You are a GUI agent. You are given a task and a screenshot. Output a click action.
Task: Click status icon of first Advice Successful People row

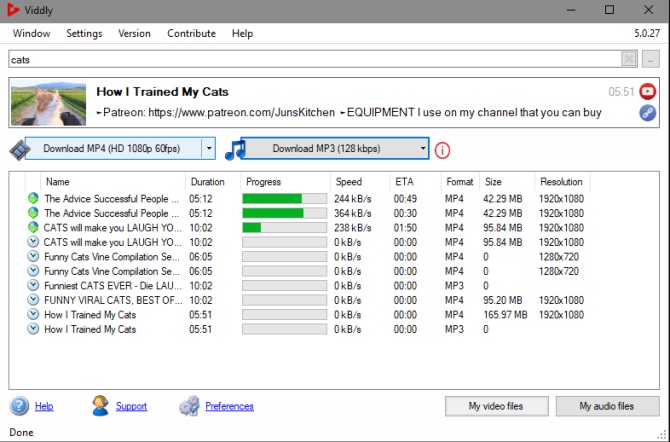pyautogui.click(x=34, y=199)
